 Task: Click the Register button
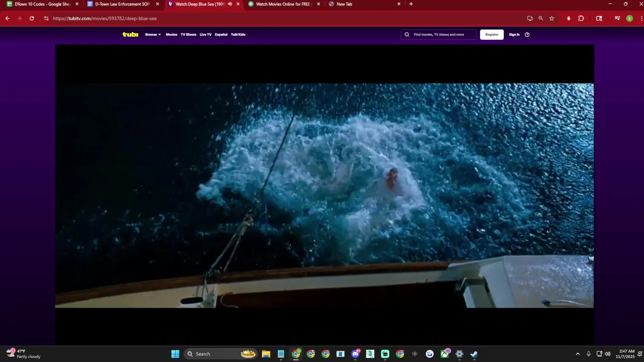(x=492, y=35)
